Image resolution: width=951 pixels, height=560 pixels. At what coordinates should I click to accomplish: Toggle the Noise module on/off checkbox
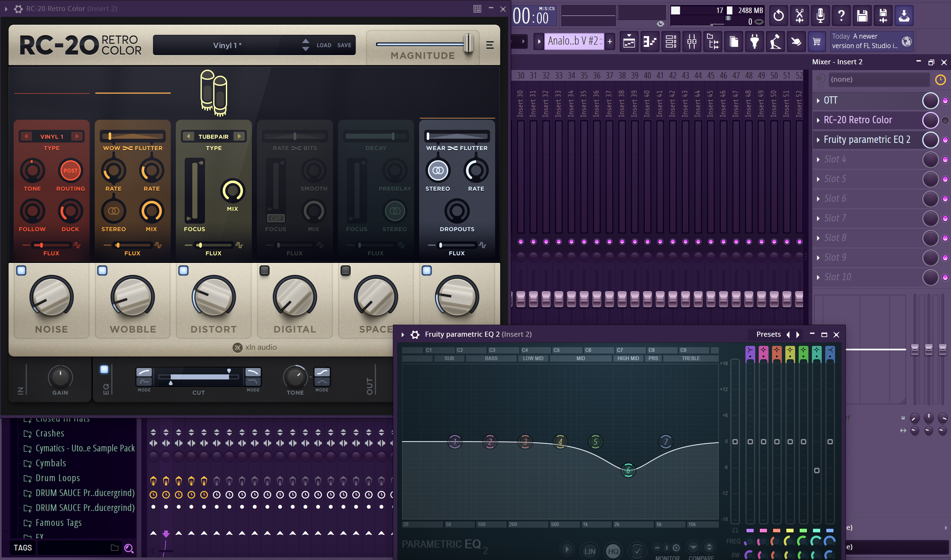21,270
